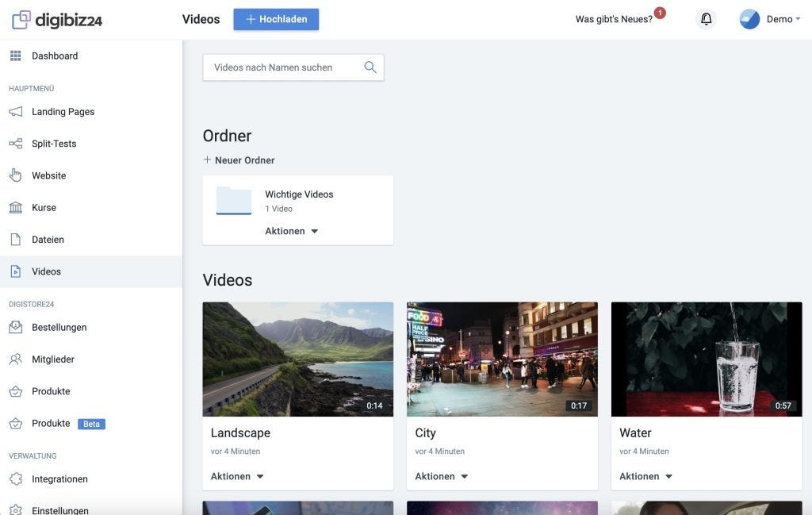This screenshot has height=515, width=812.
Task: Click the Website icon in the sidebar
Action: [14, 173]
